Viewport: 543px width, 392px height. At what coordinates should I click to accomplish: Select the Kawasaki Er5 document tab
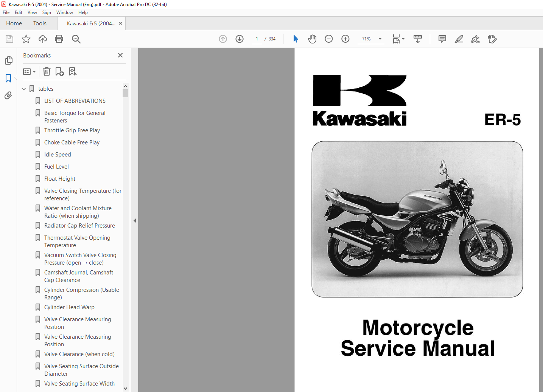[91, 23]
